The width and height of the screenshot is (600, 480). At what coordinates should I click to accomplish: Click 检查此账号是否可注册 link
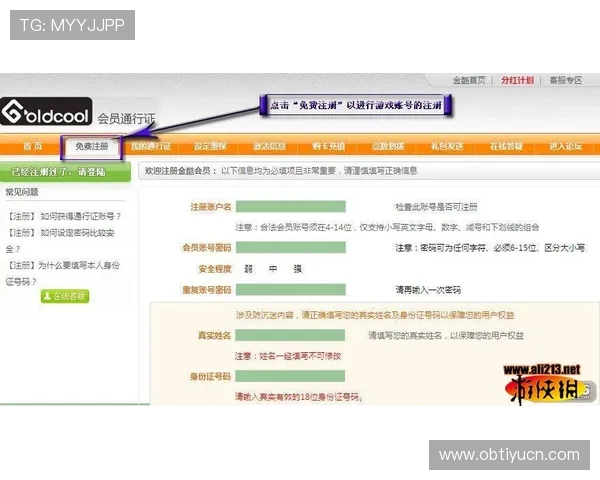[437, 207]
